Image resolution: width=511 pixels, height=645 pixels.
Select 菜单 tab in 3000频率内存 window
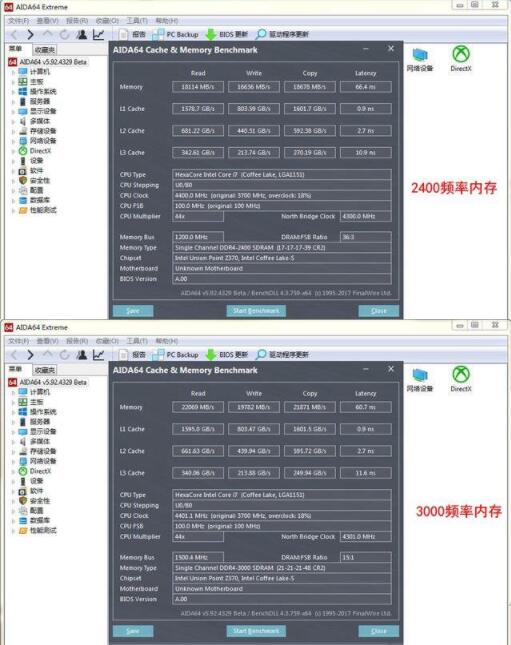pos(16,369)
